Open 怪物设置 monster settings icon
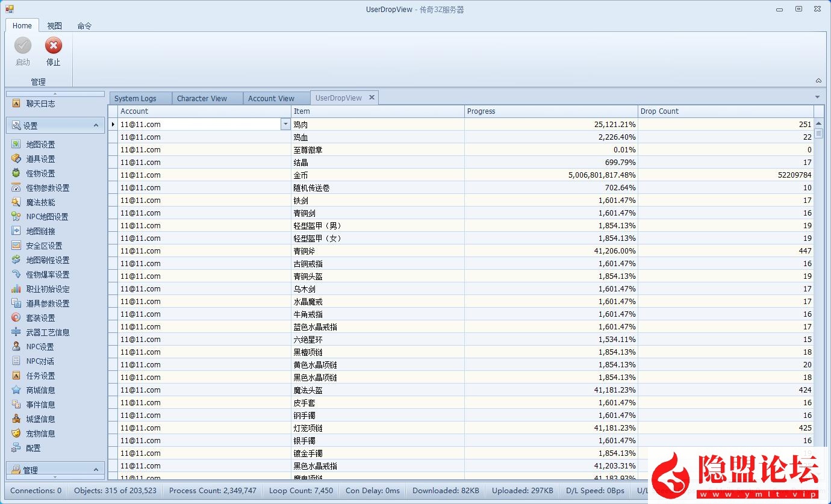Image resolution: width=831 pixels, height=504 pixels. (x=16, y=173)
